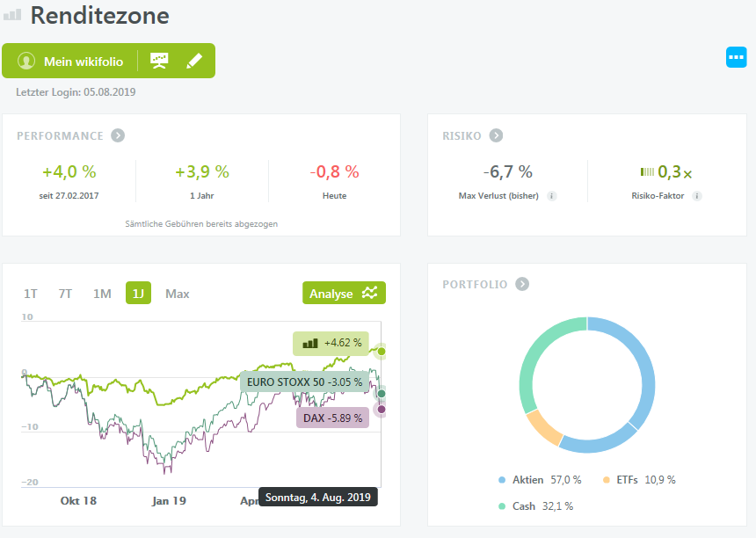Expand the Portfolio section arrow
This screenshot has width=756, height=538.
pos(522,284)
